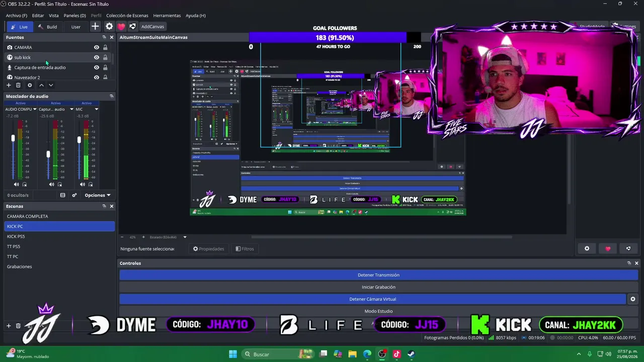This screenshot has width=644, height=362.
Task: Click Iniciar Grabación button
Action: pos(378,287)
